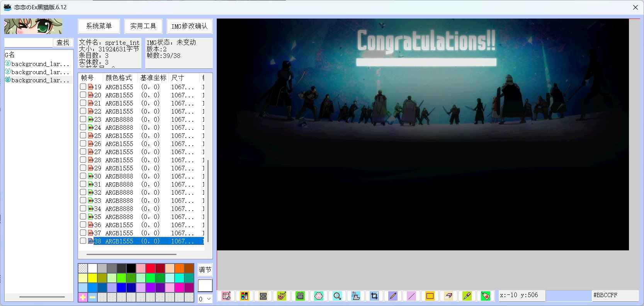The width and height of the screenshot is (644, 306).
Task: Click the 调节 adjust button
Action: (x=205, y=270)
